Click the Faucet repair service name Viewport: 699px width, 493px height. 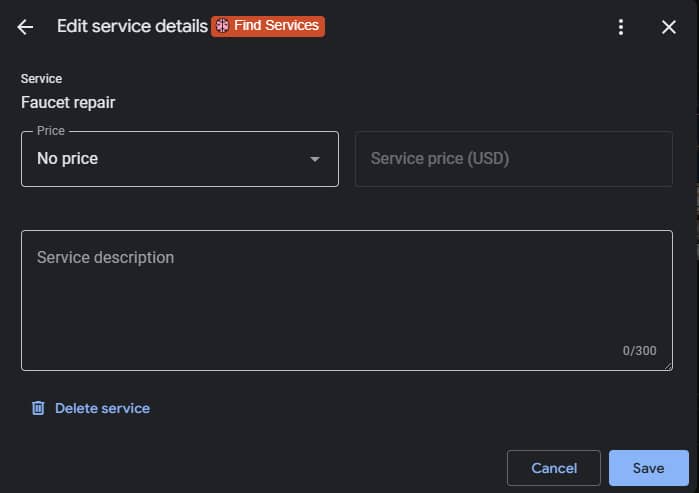coord(68,102)
